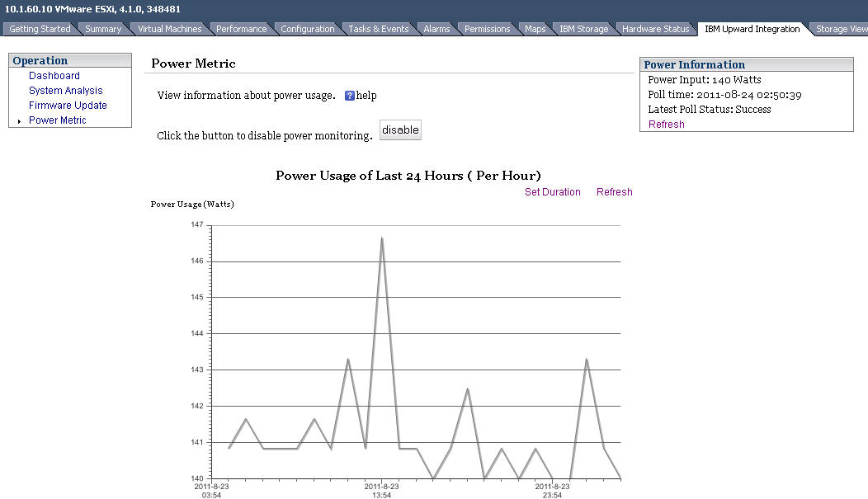Open the Hardware Status tab
Viewport: 868px width, 499px height.
655,29
